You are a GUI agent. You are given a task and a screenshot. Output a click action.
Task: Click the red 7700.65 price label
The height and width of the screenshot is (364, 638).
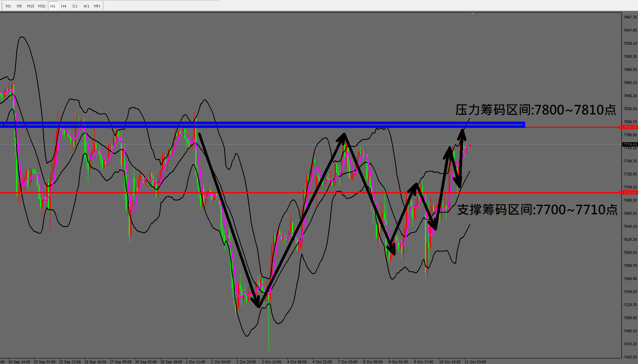pos(630,192)
